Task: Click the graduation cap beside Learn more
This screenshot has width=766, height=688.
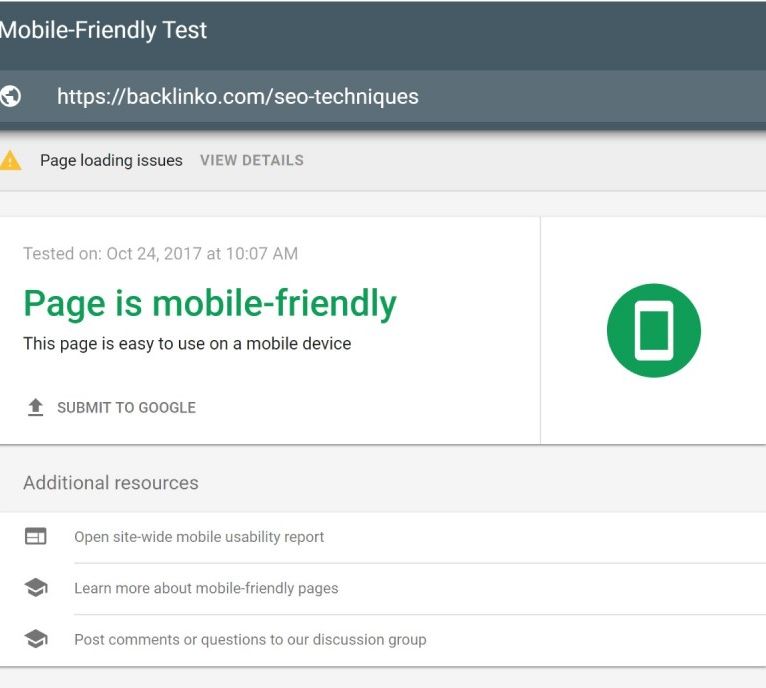Action: pyautogui.click(x=36, y=588)
